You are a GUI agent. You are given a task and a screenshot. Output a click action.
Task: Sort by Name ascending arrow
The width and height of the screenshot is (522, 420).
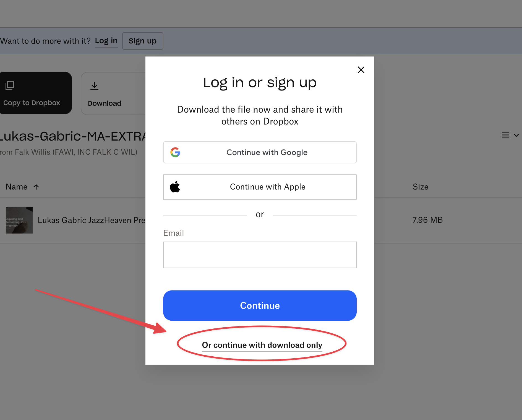36,187
